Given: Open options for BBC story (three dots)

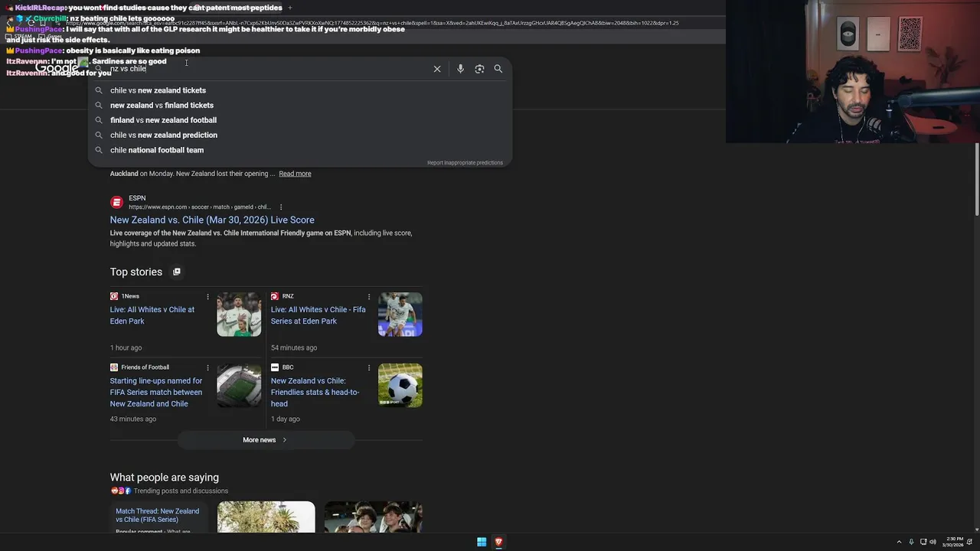Looking at the screenshot, I should point(369,368).
